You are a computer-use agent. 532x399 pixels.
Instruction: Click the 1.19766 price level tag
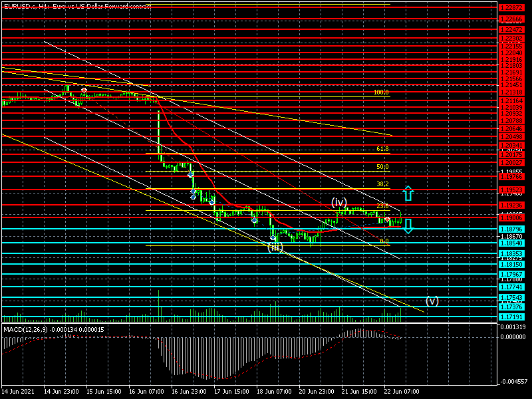point(511,176)
